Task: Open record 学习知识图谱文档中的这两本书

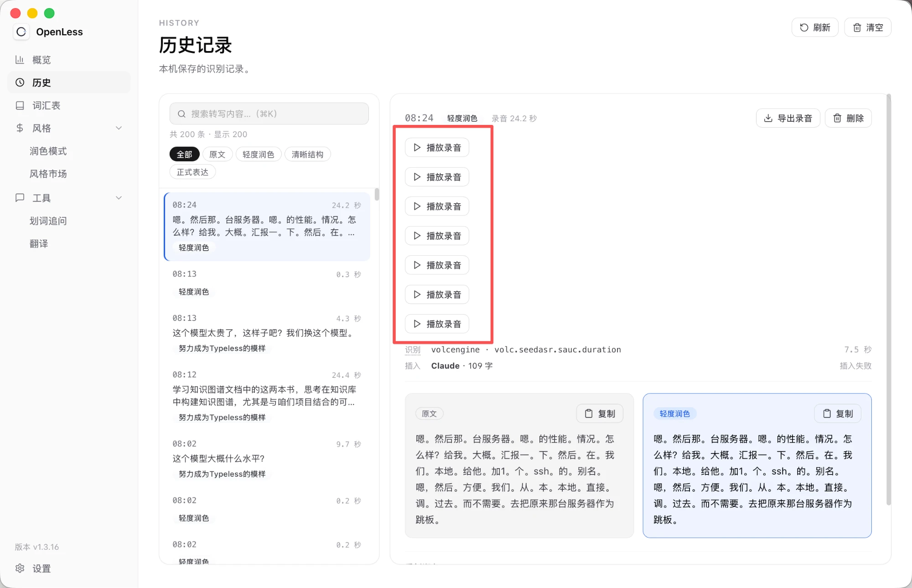Action: pos(267,396)
